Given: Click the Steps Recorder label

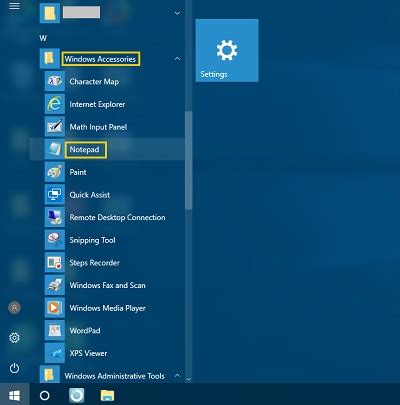Looking at the screenshot, I should (94, 263).
